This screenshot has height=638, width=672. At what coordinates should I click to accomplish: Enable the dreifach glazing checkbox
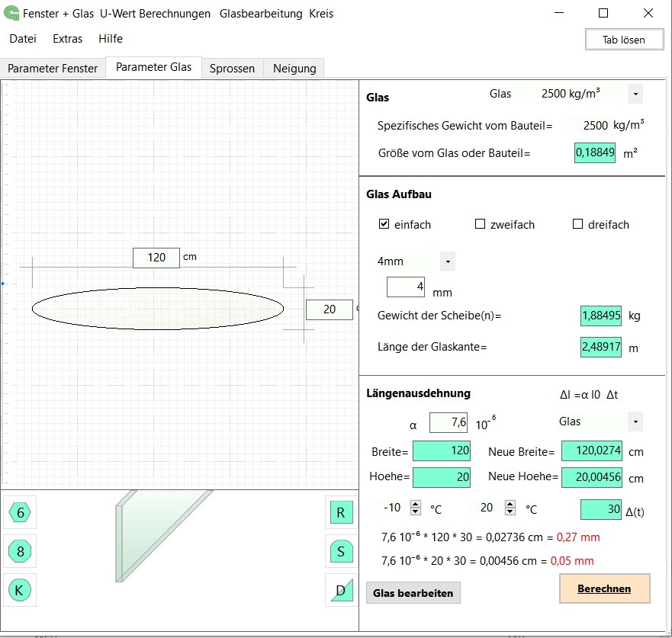click(577, 224)
